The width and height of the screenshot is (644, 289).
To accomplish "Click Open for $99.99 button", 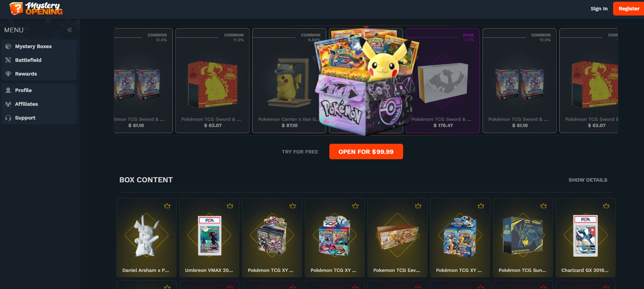I will [x=366, y=152].
